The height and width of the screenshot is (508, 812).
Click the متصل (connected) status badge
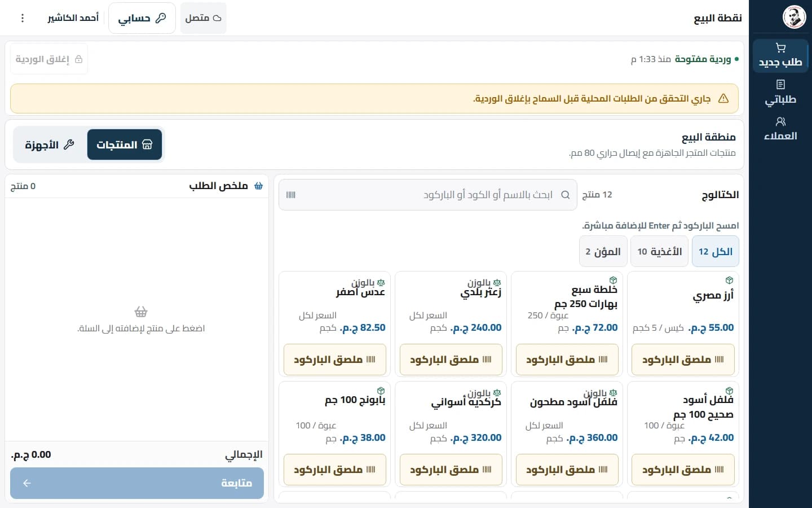click(x=204, y=18)
